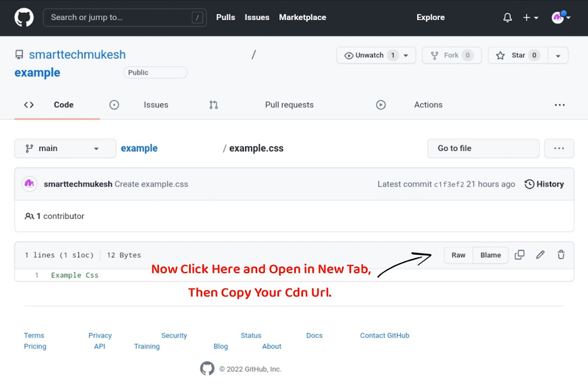Open the History link
The height and width of the screenshot is (390, 588).
point(544,184)
